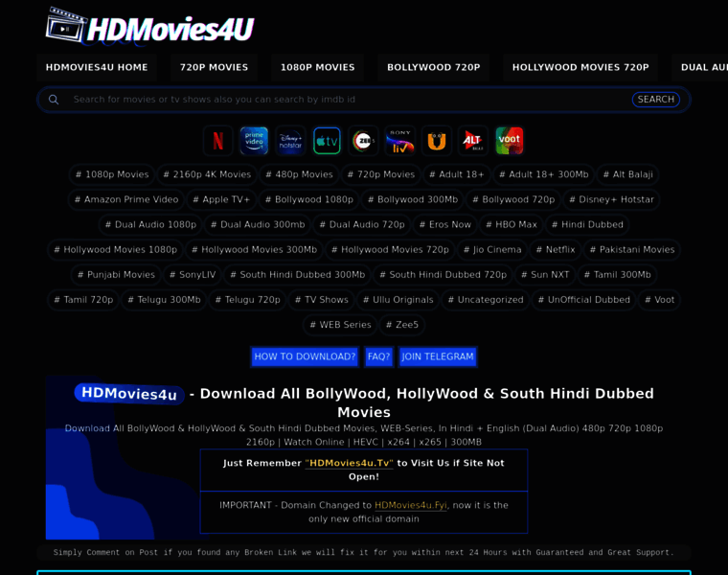
Task: Click the How To Download? button
Action: coord(305,356)
